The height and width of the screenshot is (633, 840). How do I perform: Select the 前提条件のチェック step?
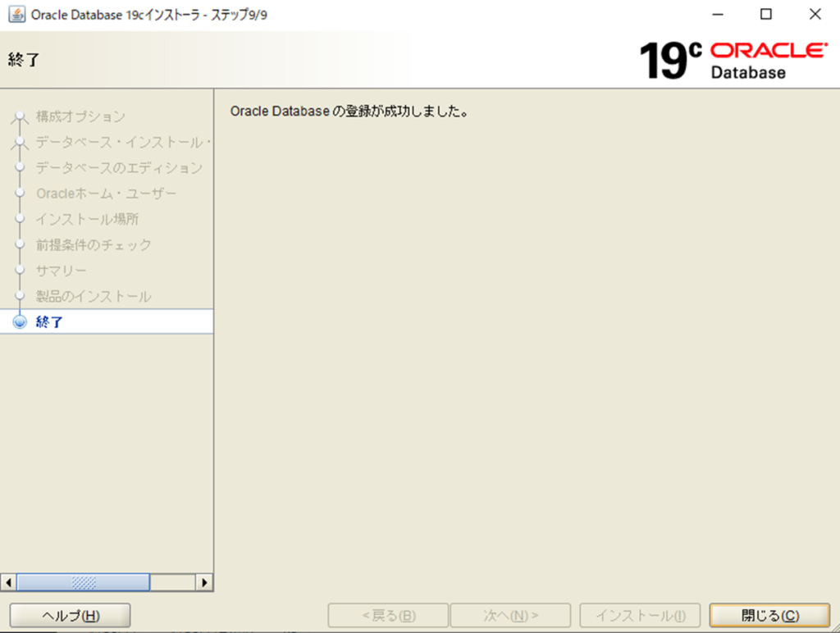[x=94, y=245]
